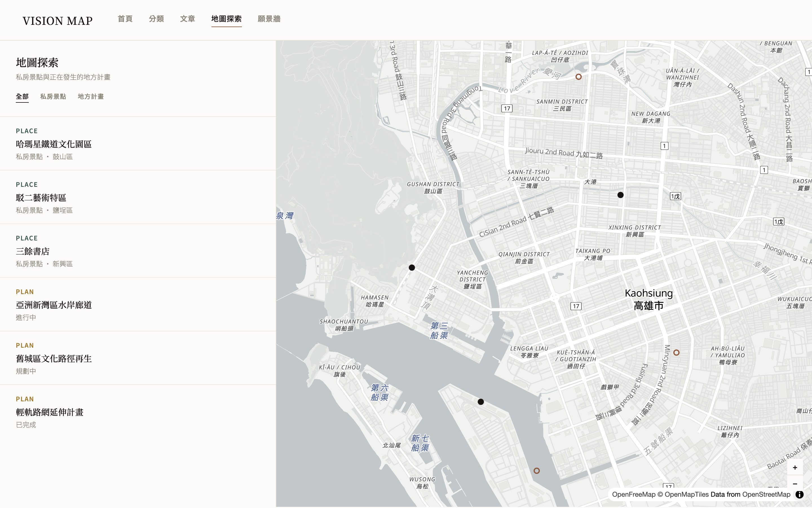Click the black marker in Xinxing District
812x508 pixels.
point(620,195)
